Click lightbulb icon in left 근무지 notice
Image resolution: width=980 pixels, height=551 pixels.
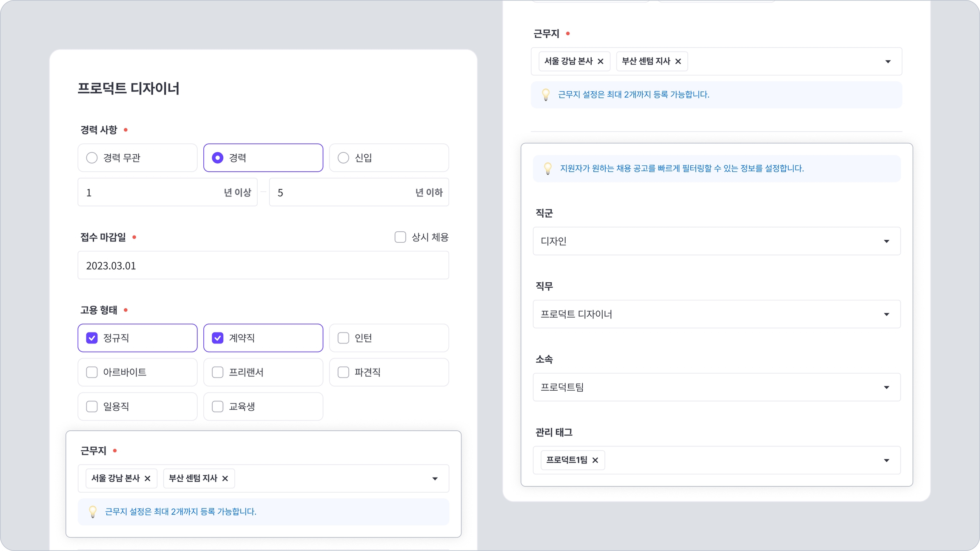(92, 511)
